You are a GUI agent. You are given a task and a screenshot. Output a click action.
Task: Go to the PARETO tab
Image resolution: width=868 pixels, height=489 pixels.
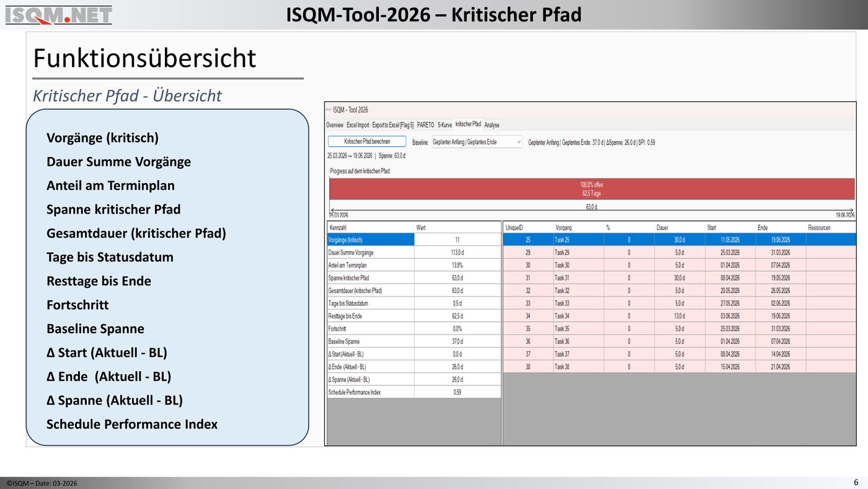(x=425, y=125)
